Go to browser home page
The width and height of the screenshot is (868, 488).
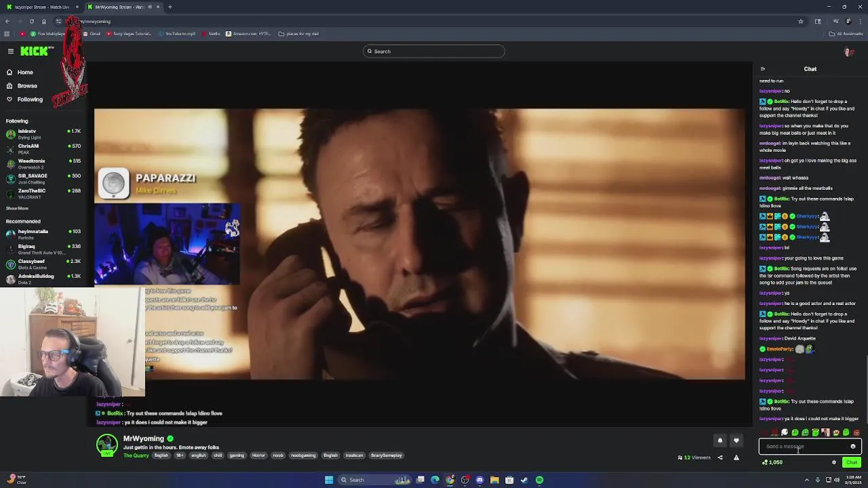pyautogui.click(x=44, y=21)
